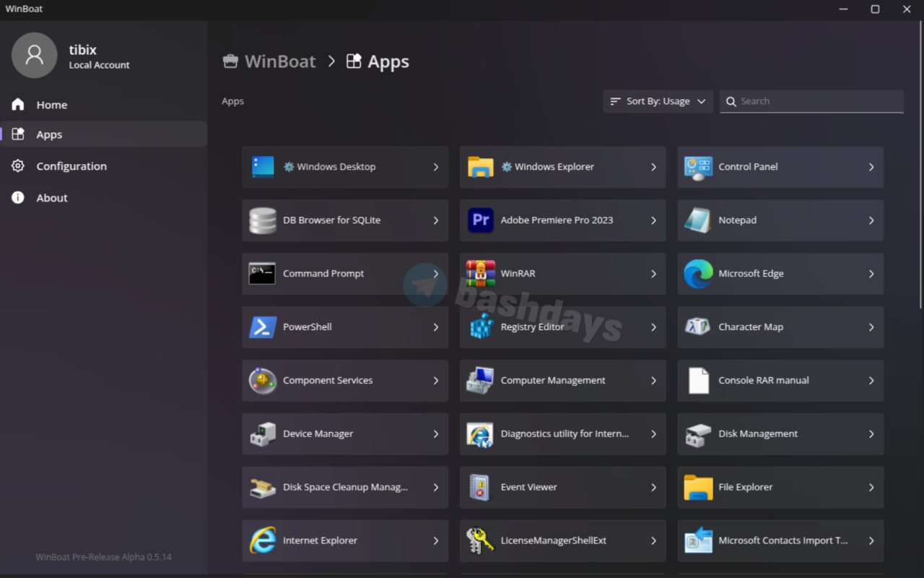
Task: Click the WinBoat breadcrumb link
Action: click(279, 61)
